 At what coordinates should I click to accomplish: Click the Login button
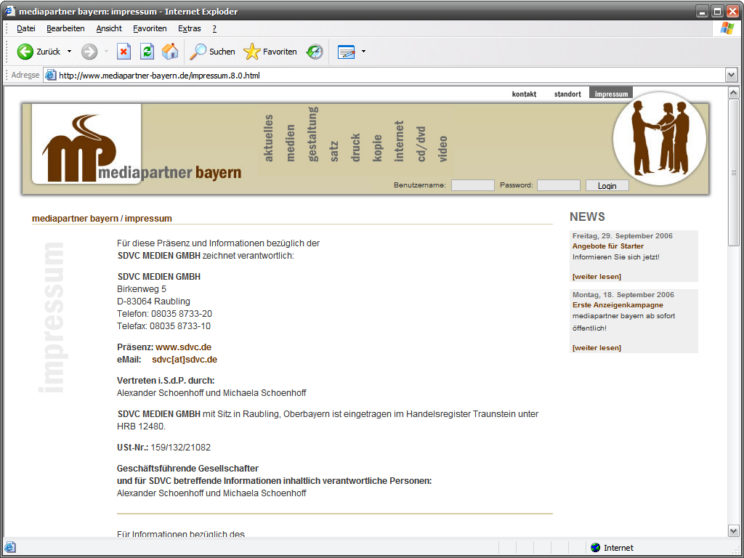(x=607, y=186)
